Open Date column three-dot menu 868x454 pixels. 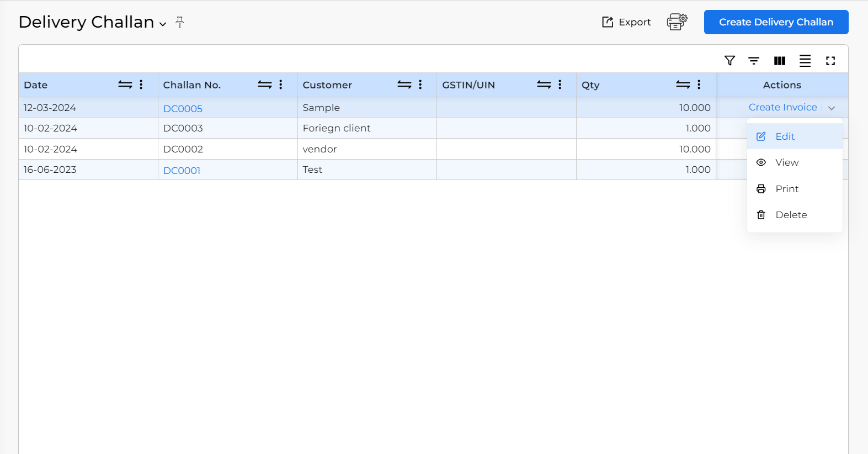(141, 85)
